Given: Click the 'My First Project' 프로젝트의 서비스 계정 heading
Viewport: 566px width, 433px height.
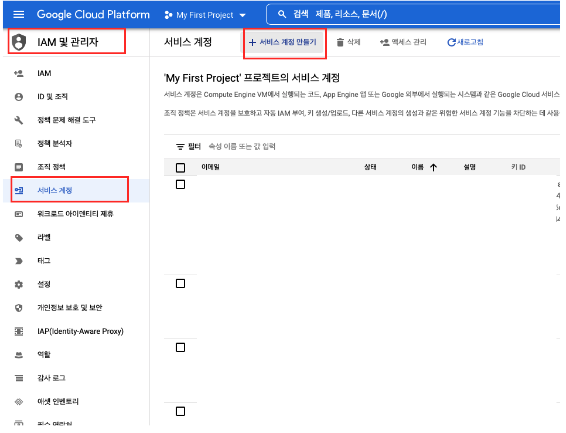Looking at the screenshot, I should tap(252, 78).
